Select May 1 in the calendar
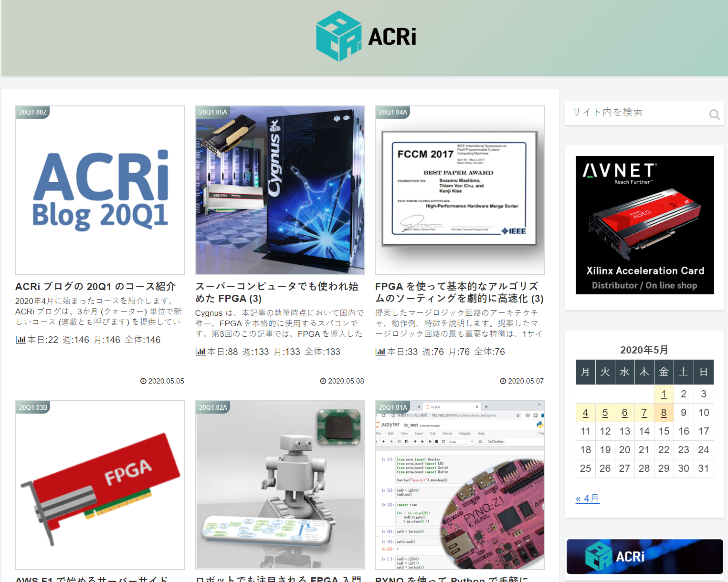Screen dimensions: 728x582 (x=664, y=394)
